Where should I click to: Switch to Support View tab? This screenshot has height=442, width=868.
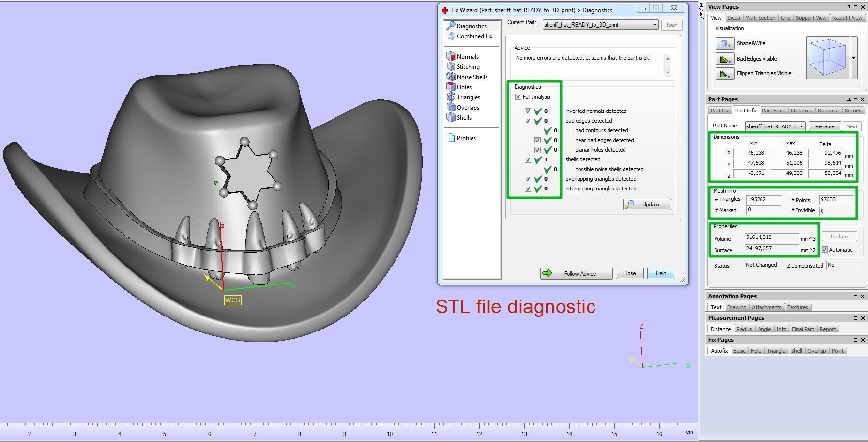[x=811, y=18]
